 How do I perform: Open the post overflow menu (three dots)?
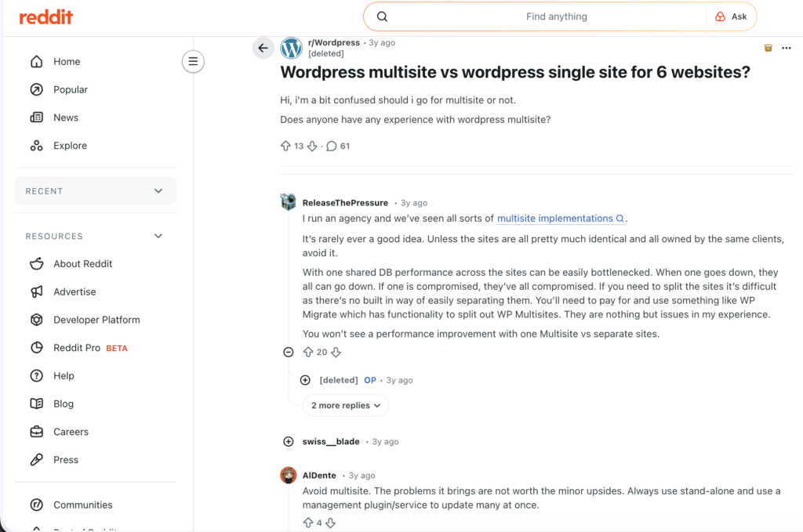tap(786, 48)
